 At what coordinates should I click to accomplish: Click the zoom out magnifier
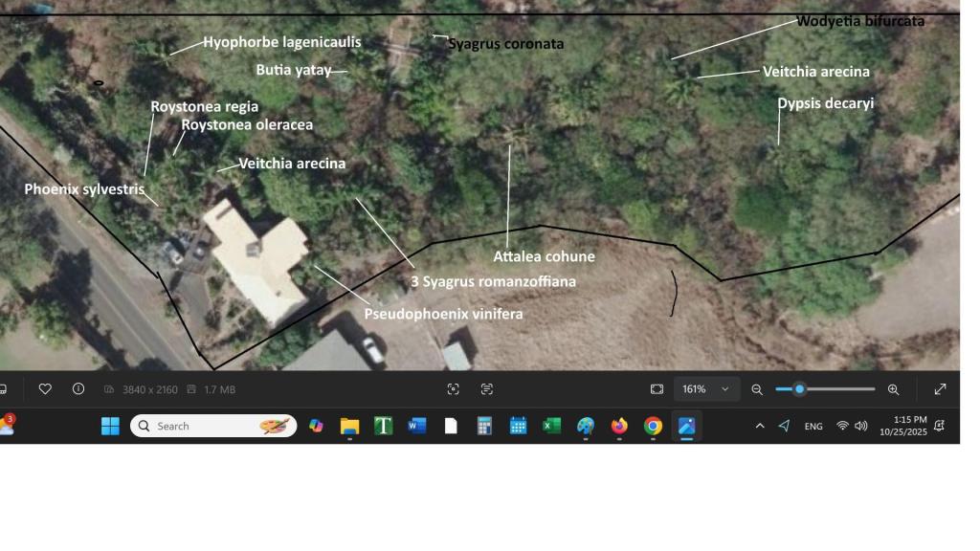pos(757,389)
